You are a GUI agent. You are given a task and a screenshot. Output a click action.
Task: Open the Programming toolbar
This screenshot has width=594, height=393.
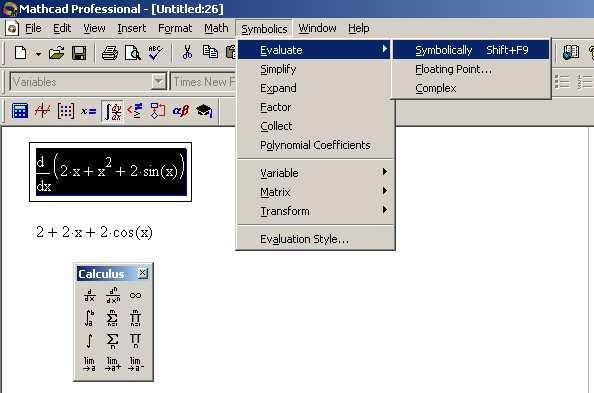(x=158, y=111)
